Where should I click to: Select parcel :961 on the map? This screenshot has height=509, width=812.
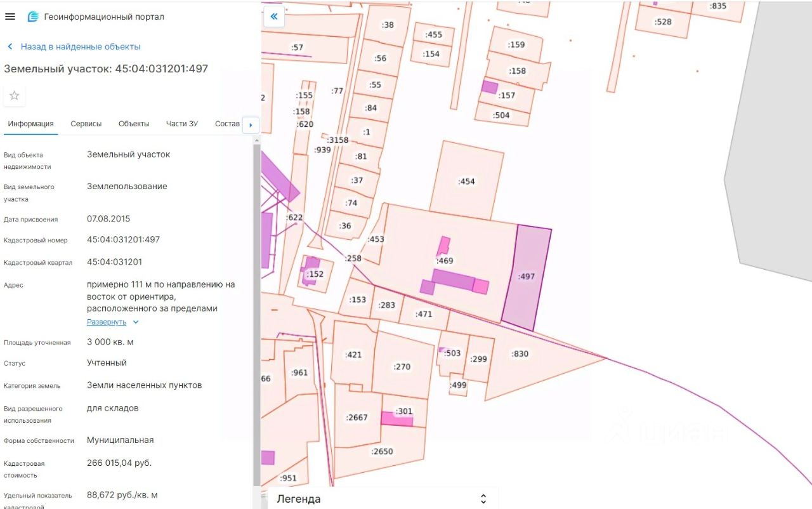coord(299,373)
